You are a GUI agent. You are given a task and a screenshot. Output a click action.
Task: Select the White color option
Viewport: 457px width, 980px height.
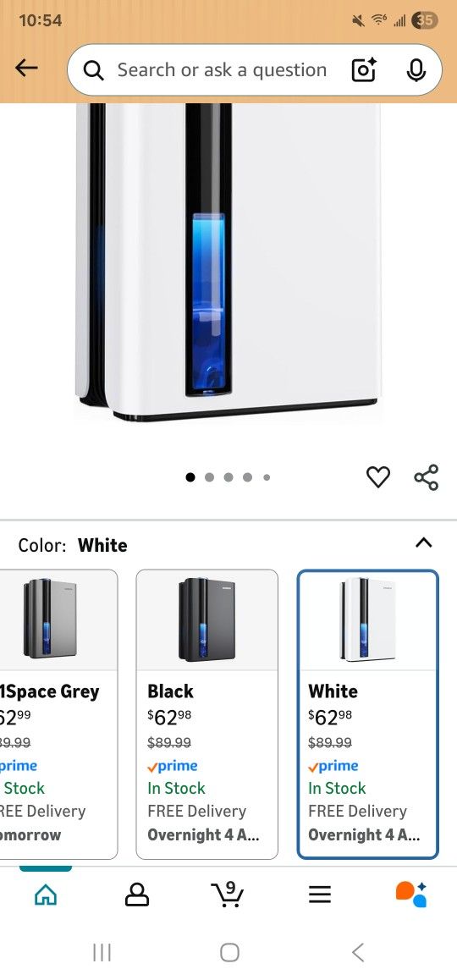[x=367, y=714]
